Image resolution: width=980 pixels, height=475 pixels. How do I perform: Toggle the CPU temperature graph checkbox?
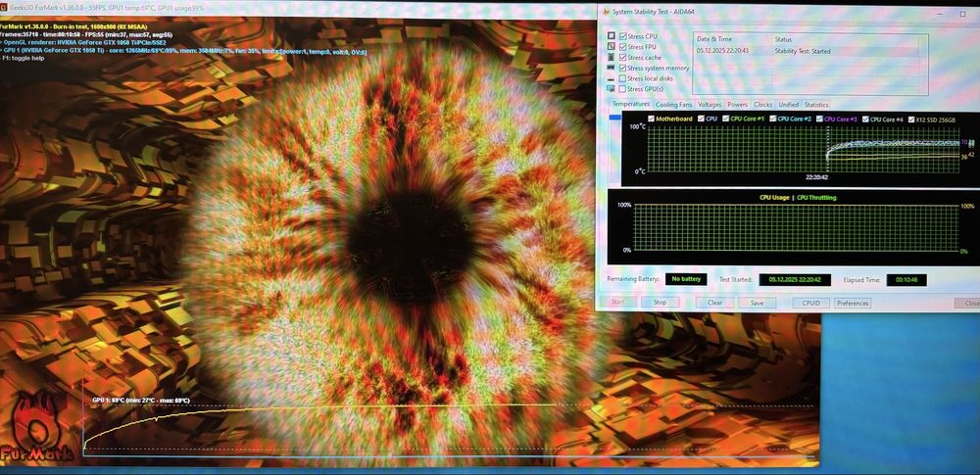point(702,119)
